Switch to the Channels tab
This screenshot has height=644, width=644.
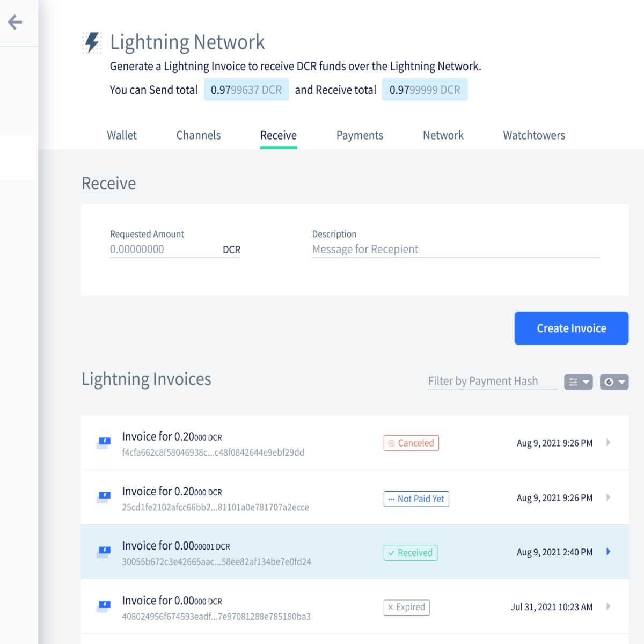click(x=199, y=135)
